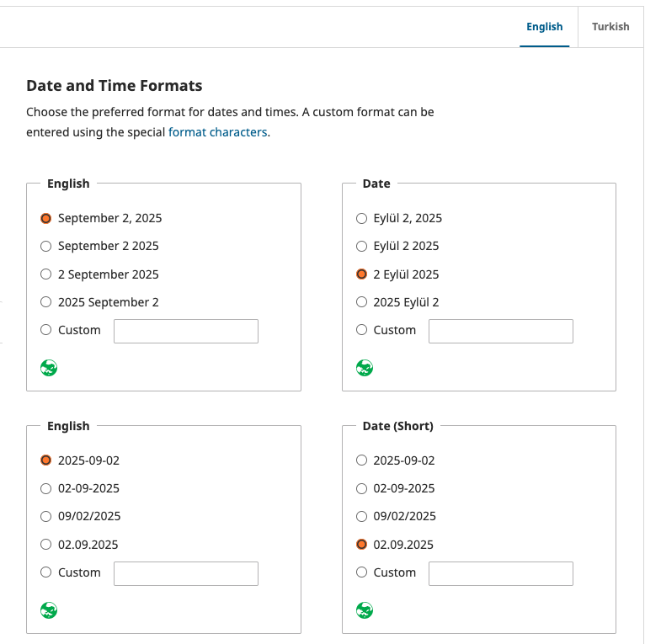Select the Custom radio in the Date (Short) group

(362, 572)
